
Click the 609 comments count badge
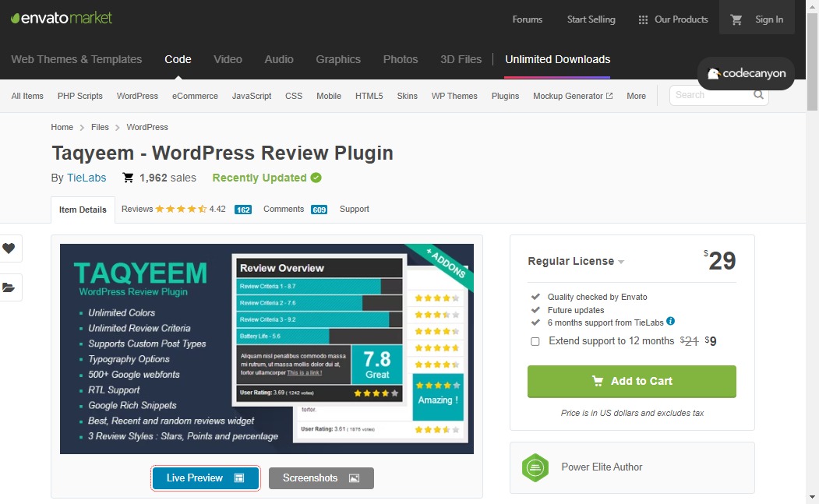pyautogui.click(x=319, y=210)
